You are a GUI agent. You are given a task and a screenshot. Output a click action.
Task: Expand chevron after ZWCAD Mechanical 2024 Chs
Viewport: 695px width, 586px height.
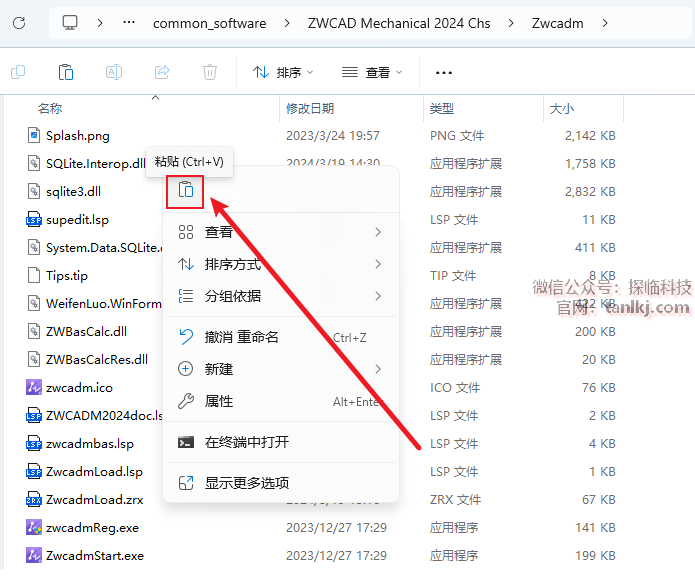click(511, 23)
